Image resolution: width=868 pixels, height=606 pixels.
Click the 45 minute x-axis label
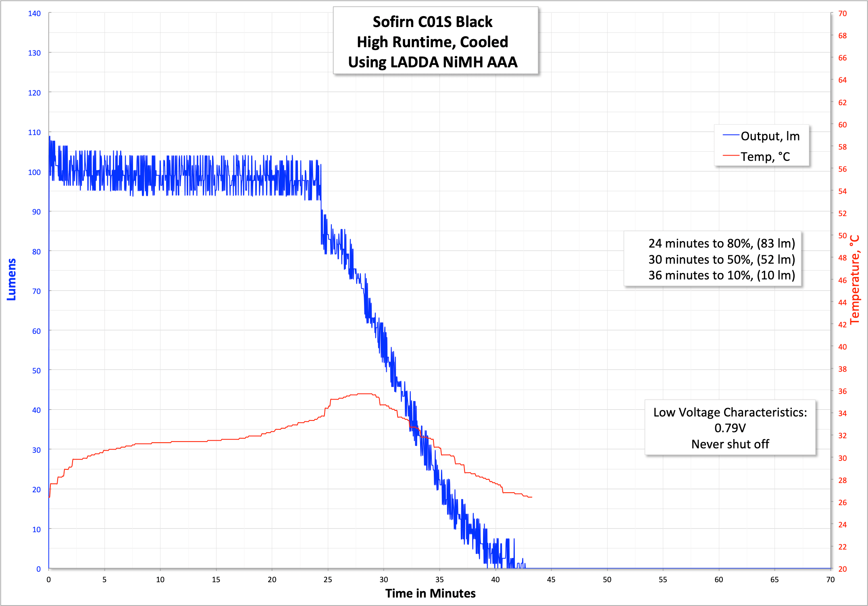point(551,579)
